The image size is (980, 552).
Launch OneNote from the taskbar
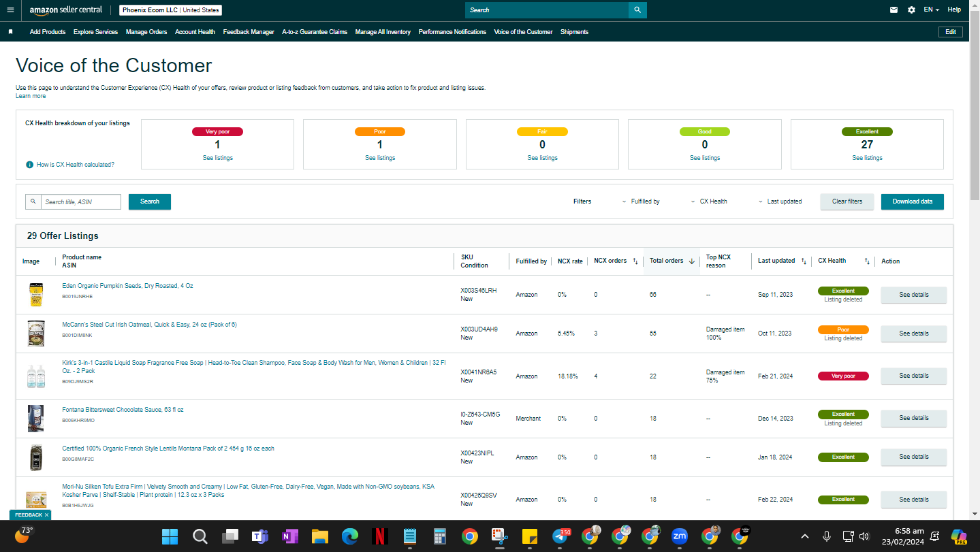click(290, 536)
